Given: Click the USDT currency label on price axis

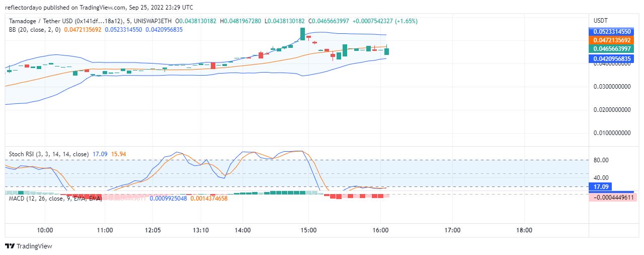Looking at the screenshot, I should (x=601, y=21).
